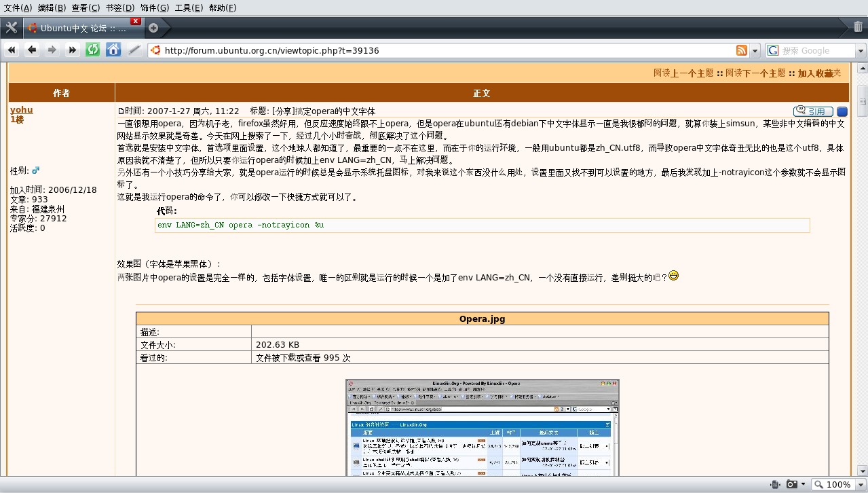Go to the home page

tap(113, 50)
